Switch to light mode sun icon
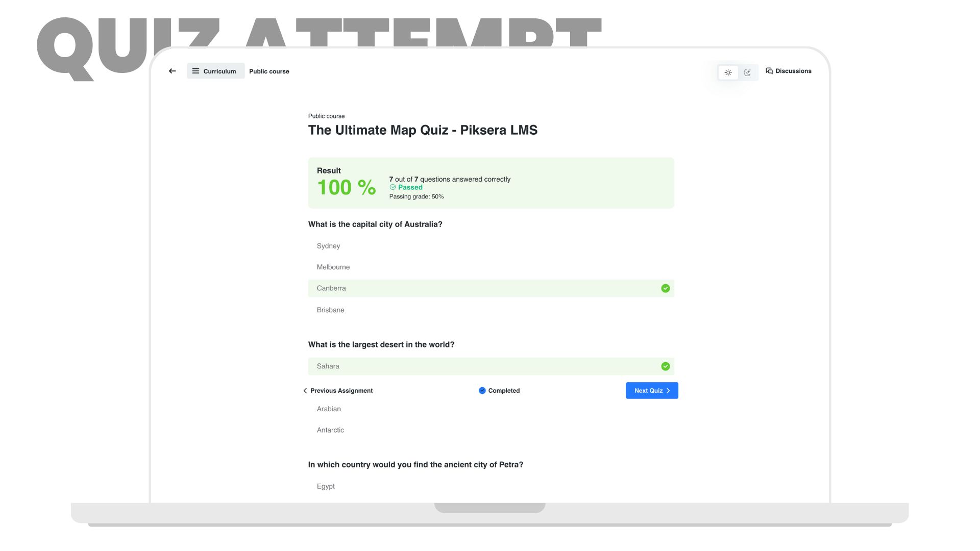The width and height of the screenshot is (980, 551). pyautogui.click(x=728, y=72)
